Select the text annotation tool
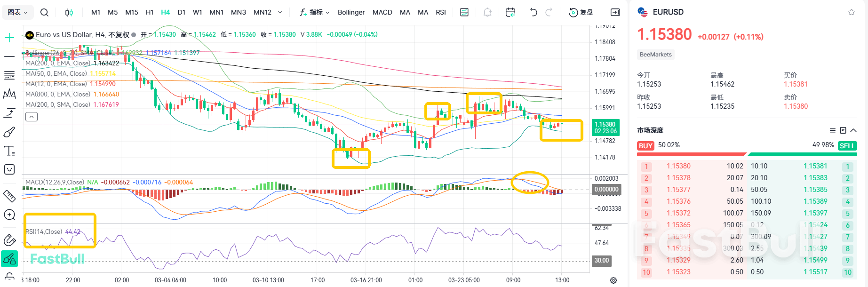The image size is (868, 287). pyautogui.click(x=9, y=151)
